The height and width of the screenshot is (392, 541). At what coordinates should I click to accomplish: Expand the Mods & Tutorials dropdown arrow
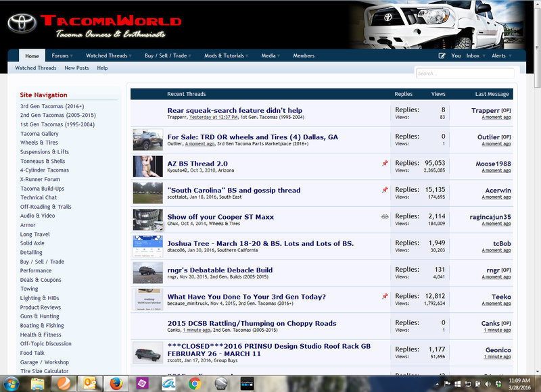[x=247, y=56]
